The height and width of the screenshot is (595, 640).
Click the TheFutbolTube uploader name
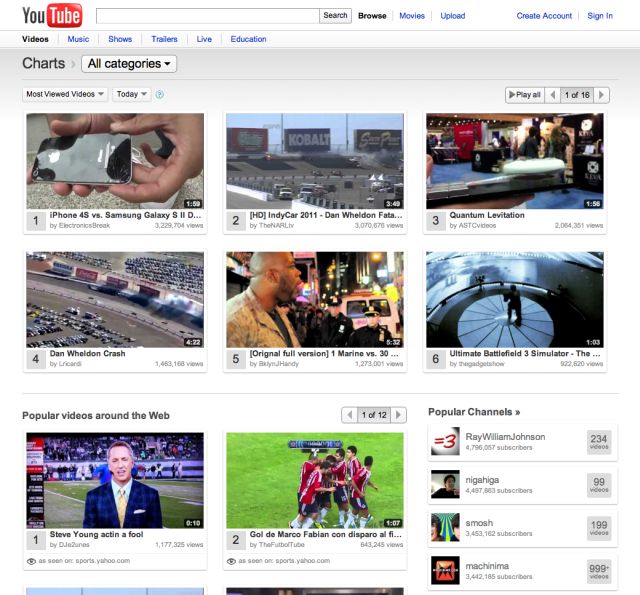tap(282, 545)
